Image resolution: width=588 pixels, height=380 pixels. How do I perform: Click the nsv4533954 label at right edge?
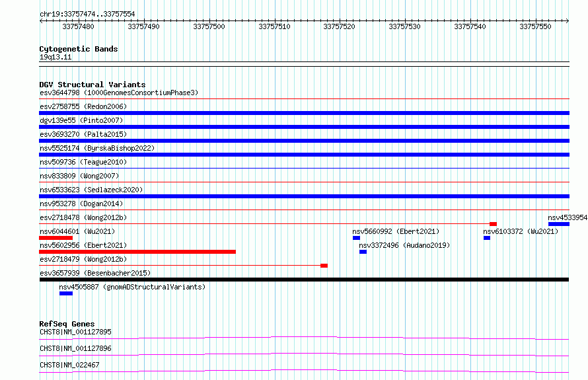[568, 217]
